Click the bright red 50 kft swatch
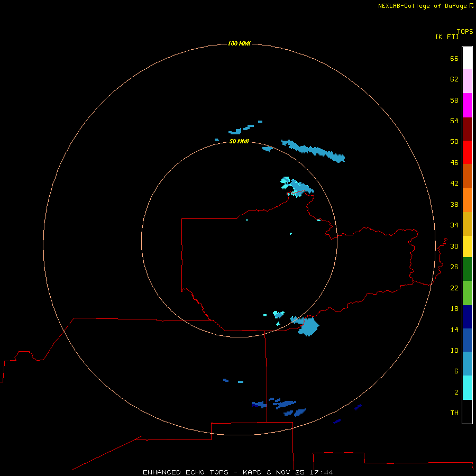Screen dimensions: 476x476 [467, 152]
